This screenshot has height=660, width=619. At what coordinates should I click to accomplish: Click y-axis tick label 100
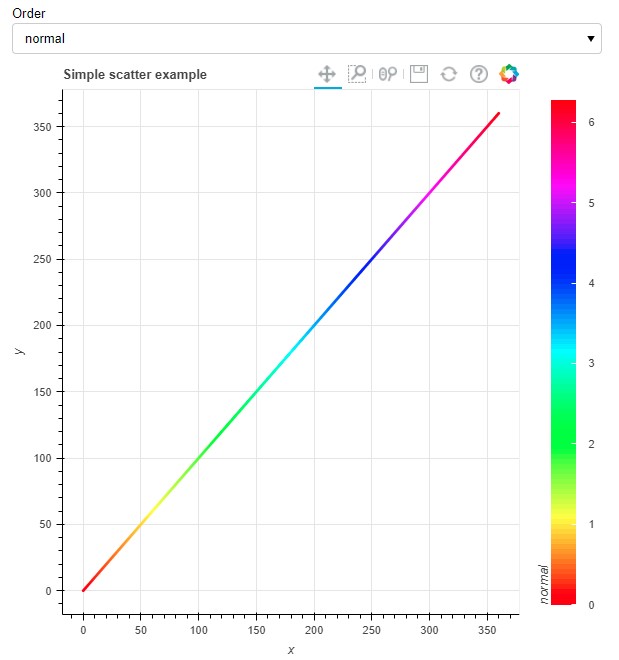[x=43, y=458]
